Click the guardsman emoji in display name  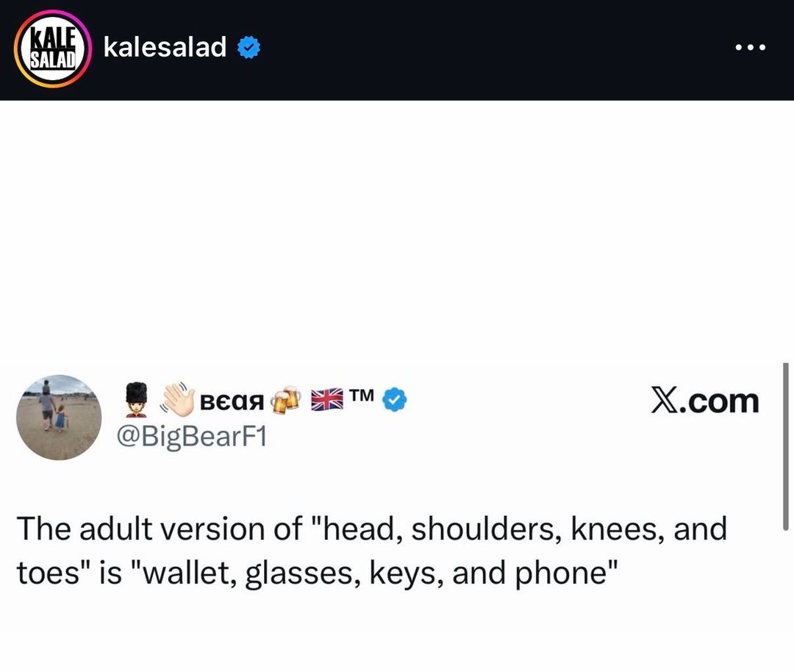[x=136, y=399]
